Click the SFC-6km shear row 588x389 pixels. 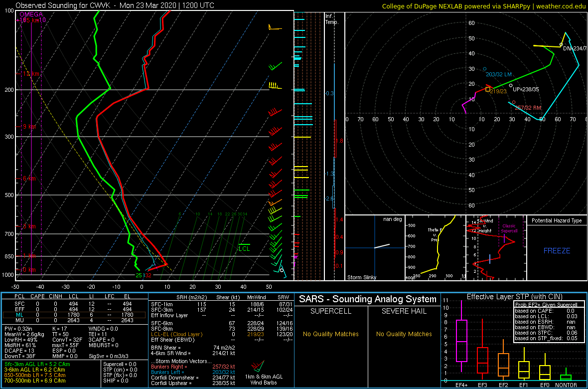(222, 323)
